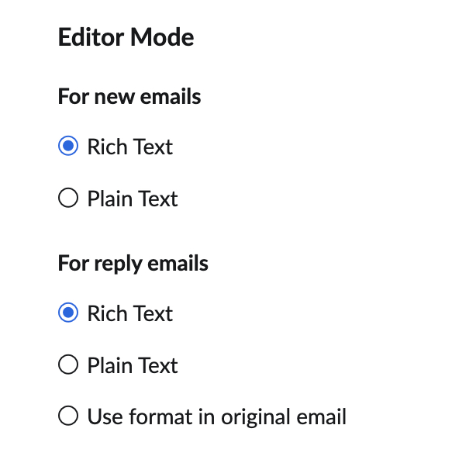Select Rich Text radio for new emails
Viewport: 476px width, 470px height.
[68, 147]
